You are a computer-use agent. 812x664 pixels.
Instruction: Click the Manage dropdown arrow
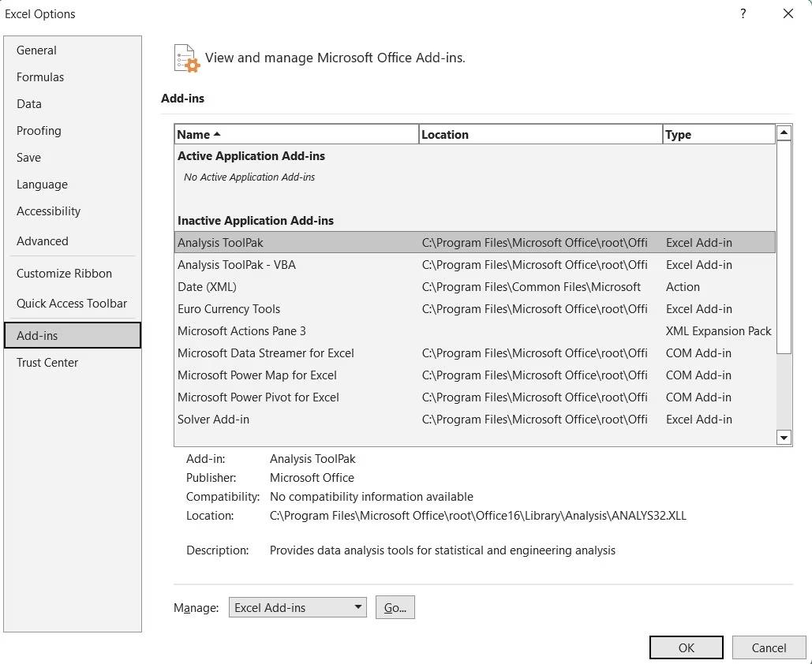[x=357, y=607]
